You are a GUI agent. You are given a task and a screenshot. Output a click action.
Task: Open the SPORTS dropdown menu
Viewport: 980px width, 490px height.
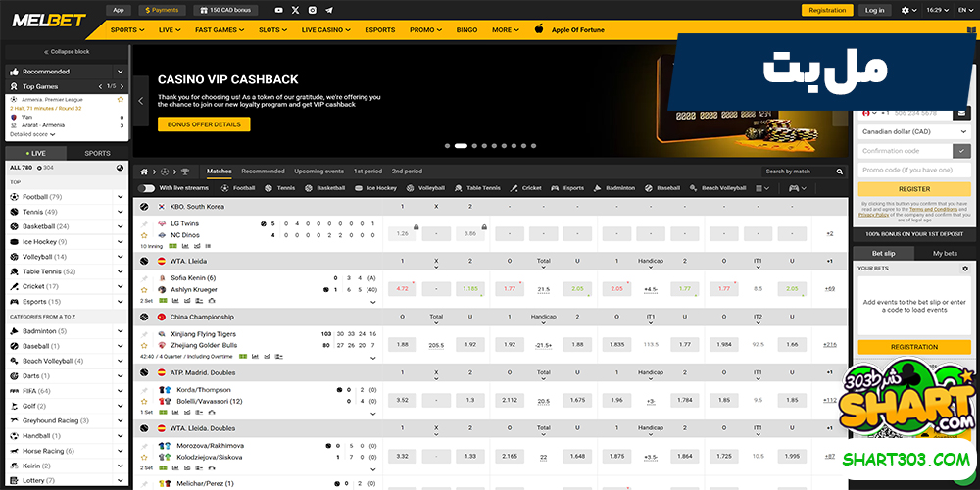point(127,29)
